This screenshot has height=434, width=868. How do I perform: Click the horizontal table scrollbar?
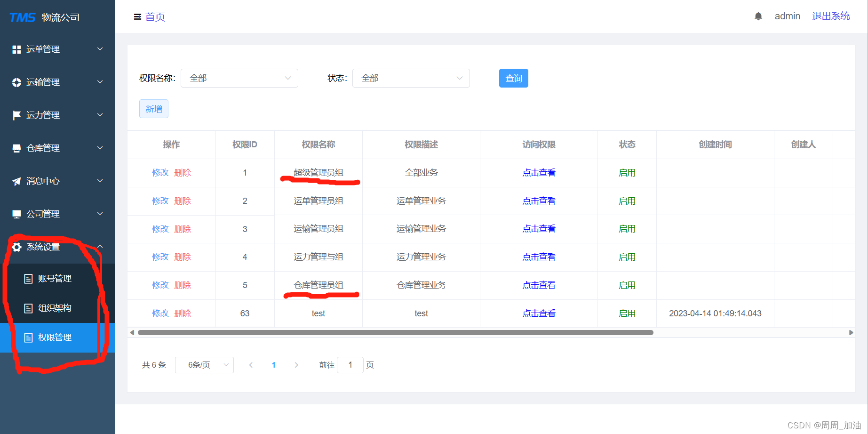396,332
